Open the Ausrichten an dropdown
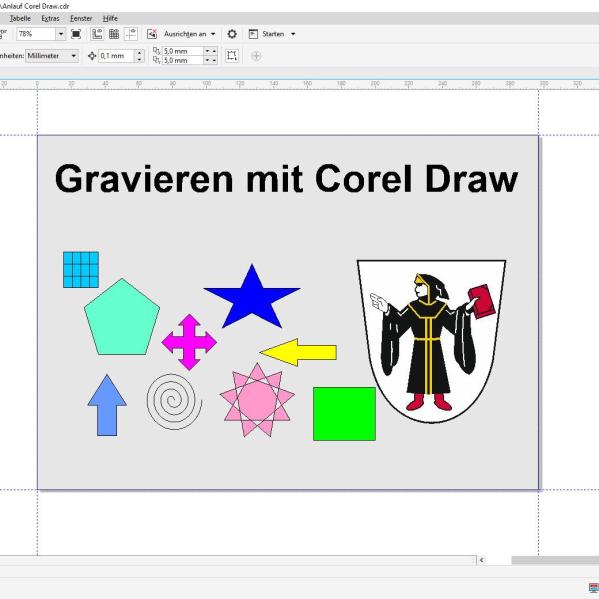The width and height of the screenshot is (599, 599). click(x=189, y=34)
